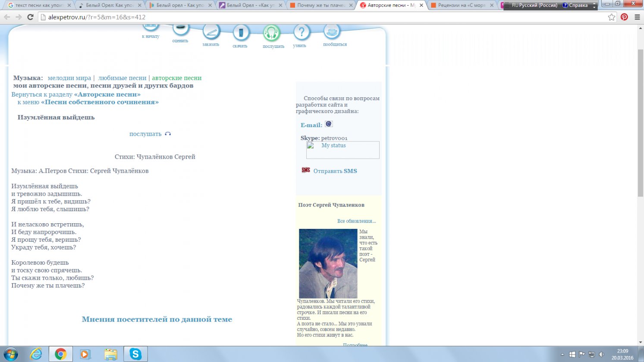Click the 'My status' Skype link
The height and width of the screenshot is (362, 644).
pyautogui.click(x=333, y=146)
